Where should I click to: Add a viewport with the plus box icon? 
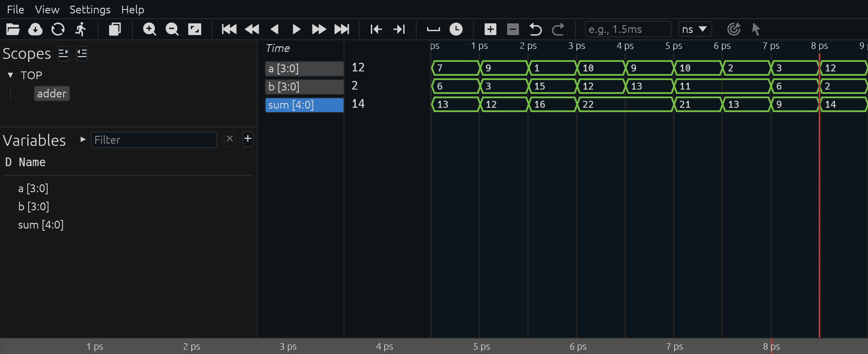[x=490, y=29]
